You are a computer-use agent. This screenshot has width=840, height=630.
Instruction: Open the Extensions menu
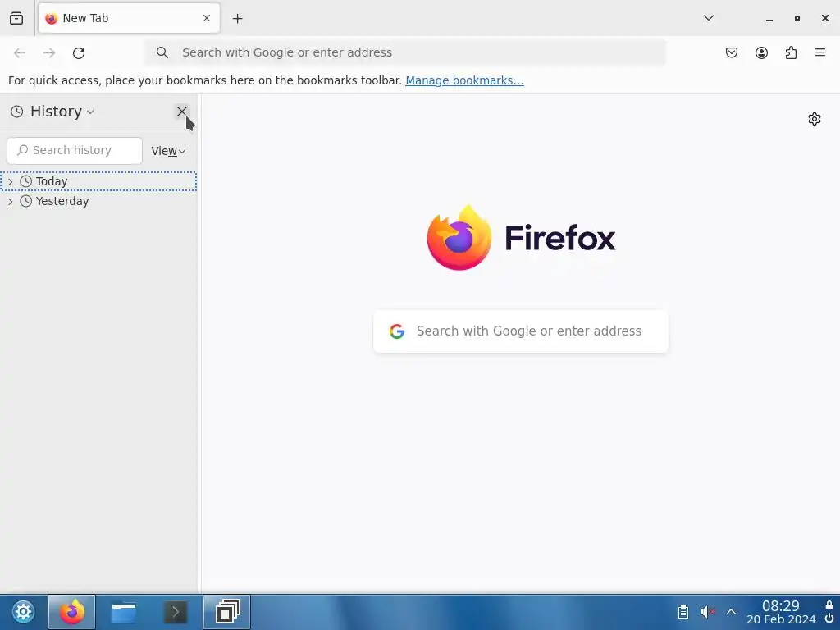pos(791,52)
